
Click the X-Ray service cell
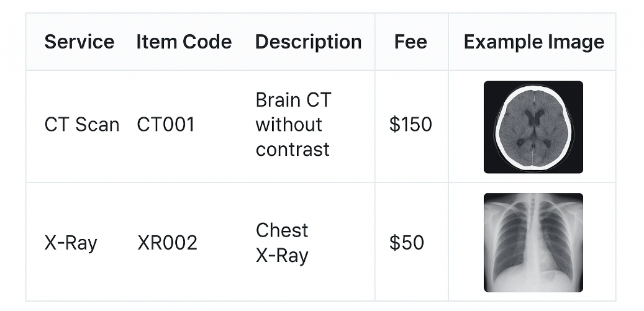71,243
